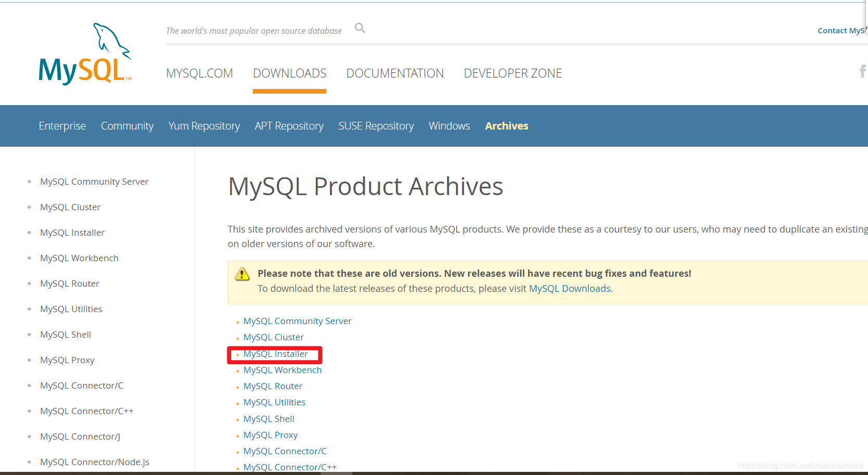Click the yellow warning triangle icon
This screenshot has height=475, width=868.
242,274
